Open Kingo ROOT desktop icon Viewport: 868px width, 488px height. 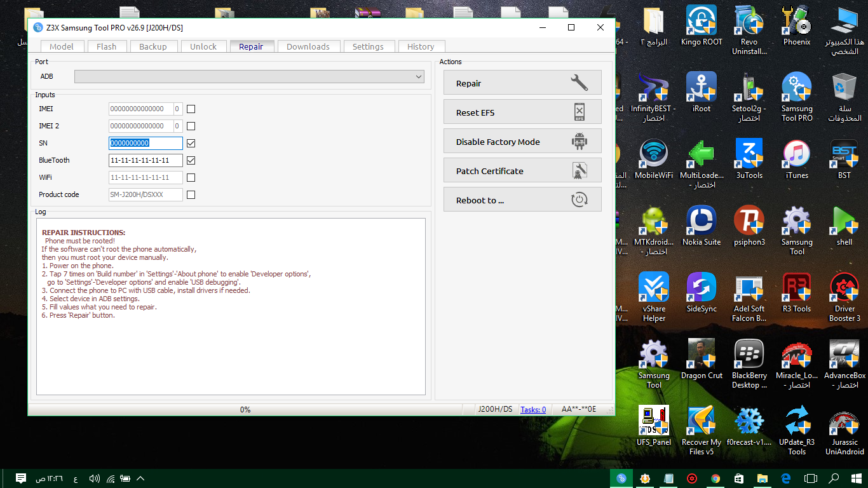pos(702,27)
